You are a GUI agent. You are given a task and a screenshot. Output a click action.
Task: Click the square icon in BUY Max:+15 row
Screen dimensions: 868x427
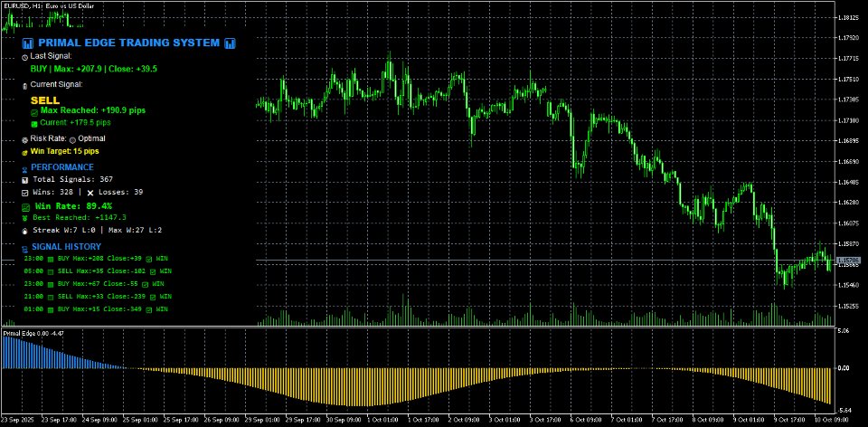click(51, 310)
